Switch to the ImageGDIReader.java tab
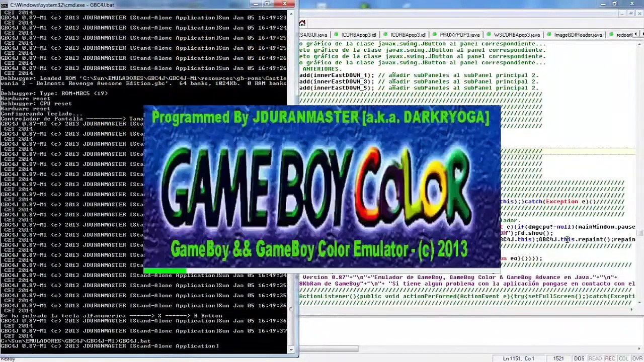This screenshot has height=362, width=644. coord(574,35)
